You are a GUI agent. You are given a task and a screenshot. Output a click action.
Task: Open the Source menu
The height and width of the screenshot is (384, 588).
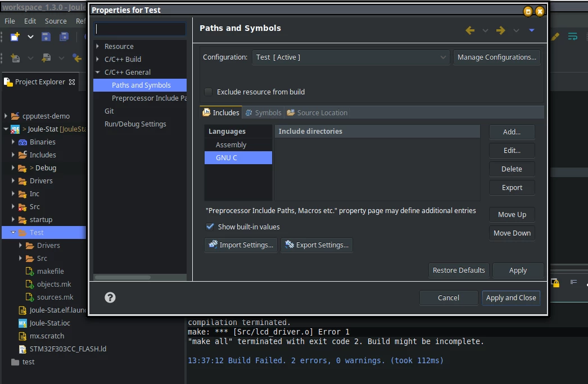coord(56,21)
